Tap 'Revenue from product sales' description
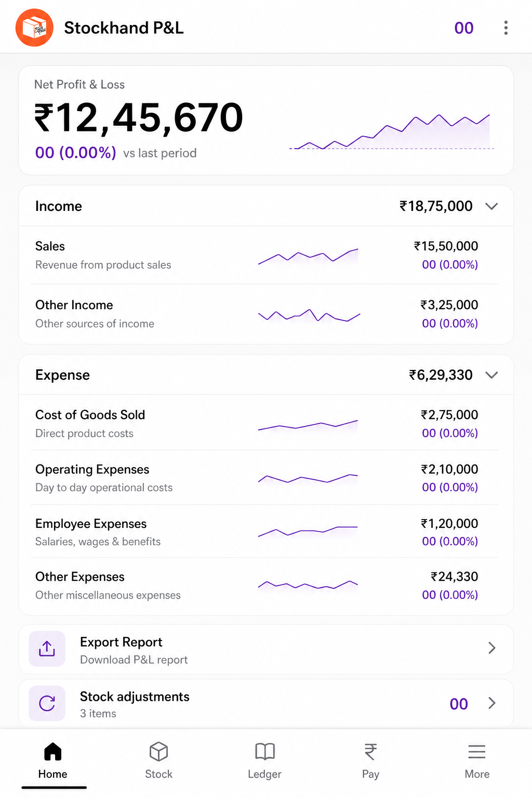 (x=103, y=265)
